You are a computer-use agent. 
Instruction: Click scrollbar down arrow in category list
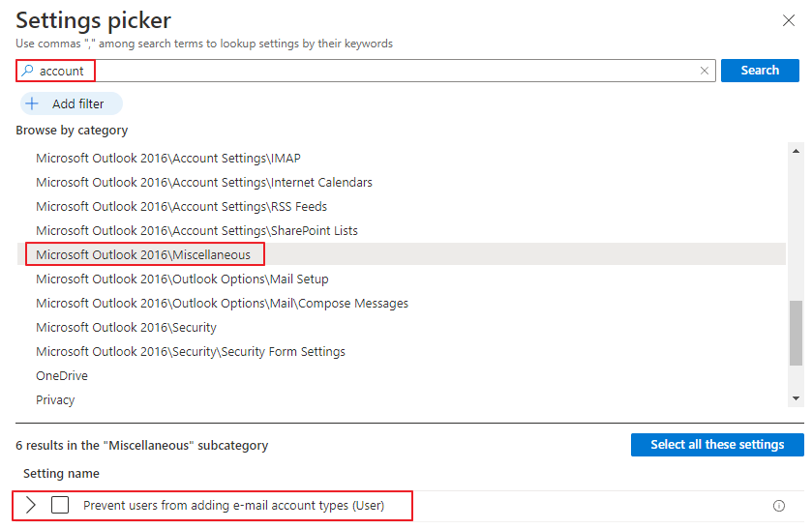(796, 398)
